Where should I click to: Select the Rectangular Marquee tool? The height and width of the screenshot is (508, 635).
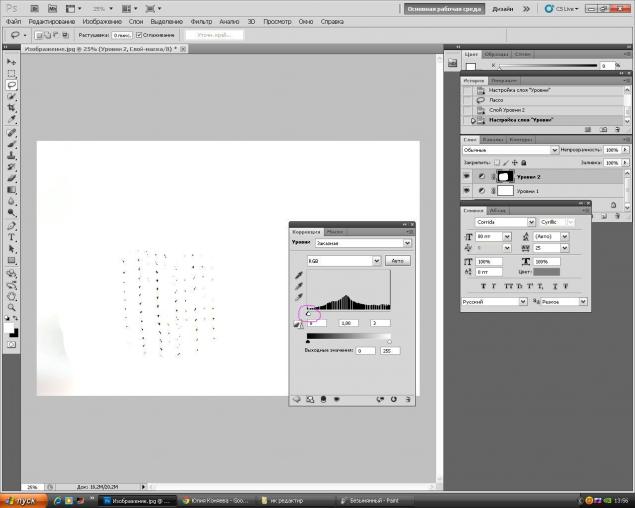[11, 74]
